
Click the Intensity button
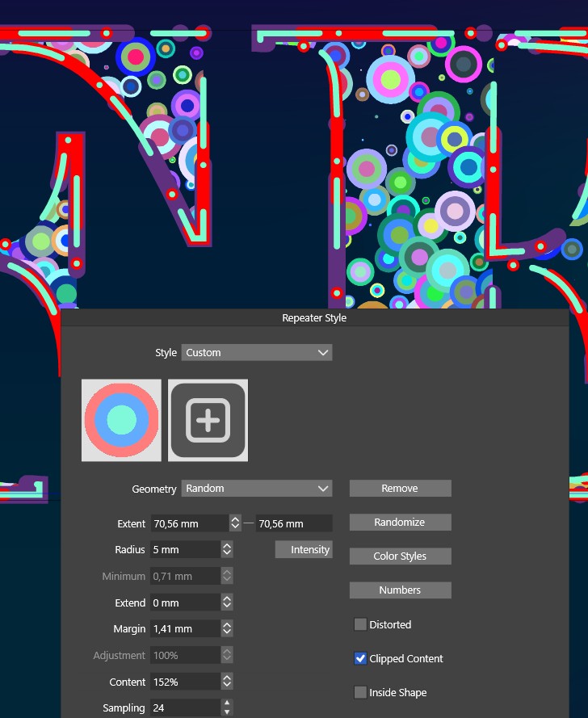(304, 550)
